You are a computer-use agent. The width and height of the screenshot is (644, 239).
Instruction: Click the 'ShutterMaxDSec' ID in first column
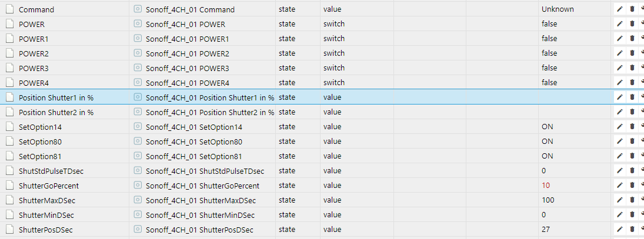pos(47,200)
